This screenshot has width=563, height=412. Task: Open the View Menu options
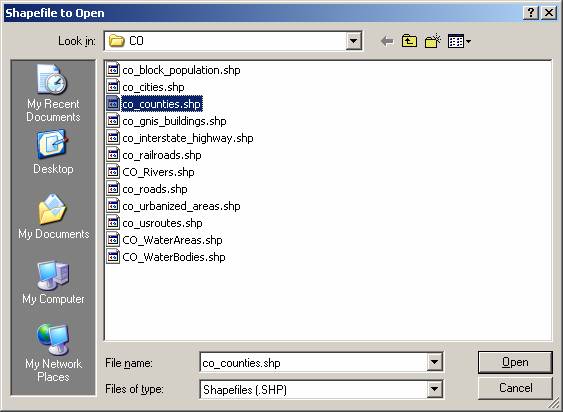(x=460, y=41)
